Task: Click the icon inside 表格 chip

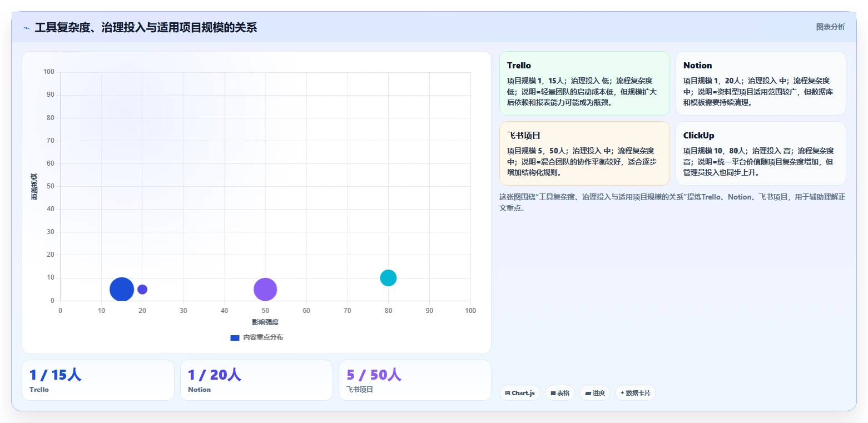Action: point(553,393)
